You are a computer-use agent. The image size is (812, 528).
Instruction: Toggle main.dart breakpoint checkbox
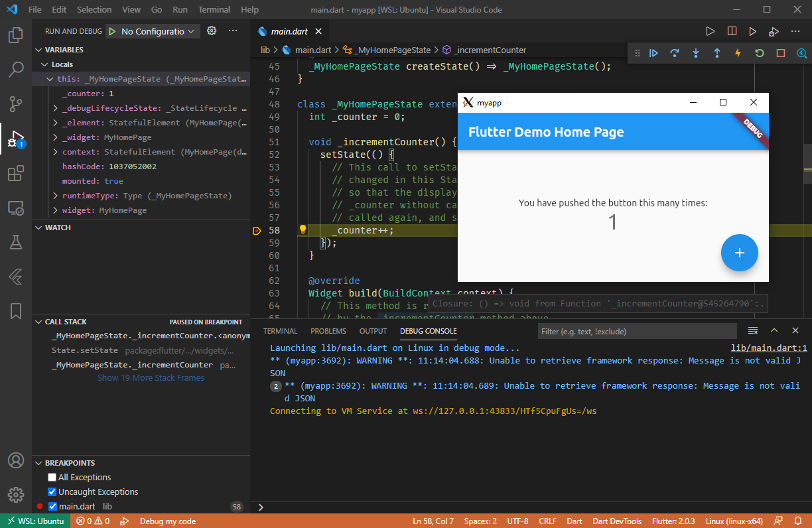(x=53, y=507)
